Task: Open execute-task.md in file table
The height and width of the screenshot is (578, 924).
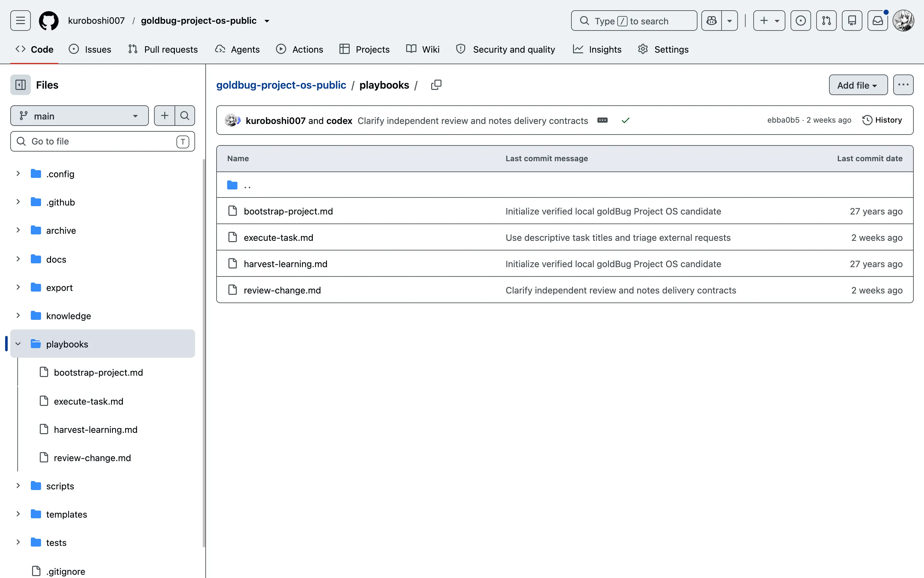Action: click(278, 237)
